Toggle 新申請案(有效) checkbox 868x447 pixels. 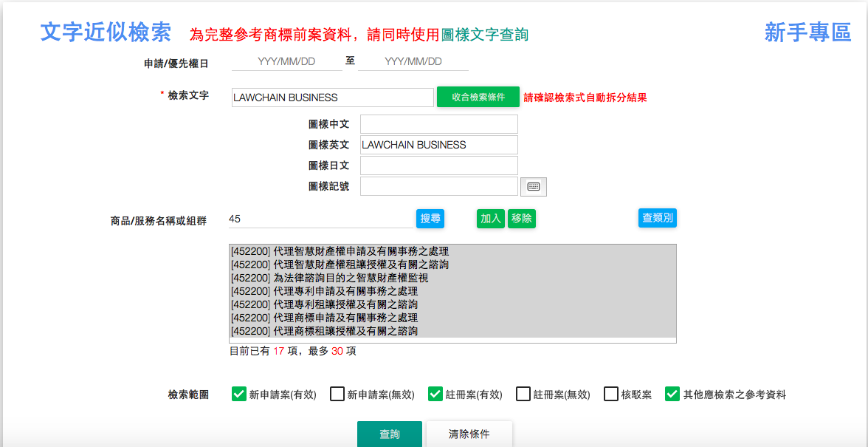click(238, 395)
